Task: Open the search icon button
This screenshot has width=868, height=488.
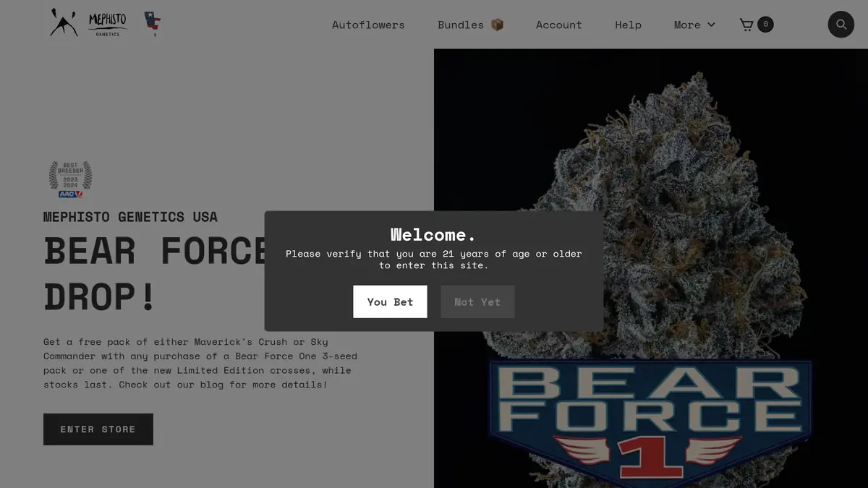Action: [x=841, y=25]
